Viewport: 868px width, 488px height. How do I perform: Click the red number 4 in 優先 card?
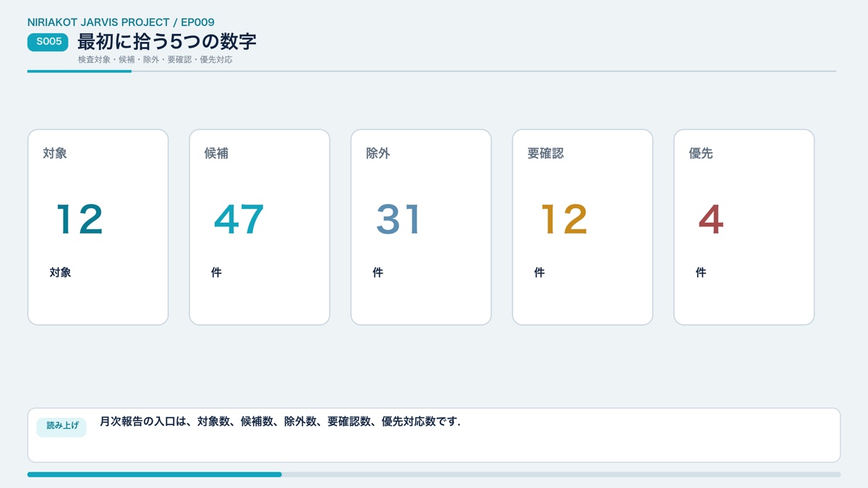pyautogui.click(x=711, y=219)
